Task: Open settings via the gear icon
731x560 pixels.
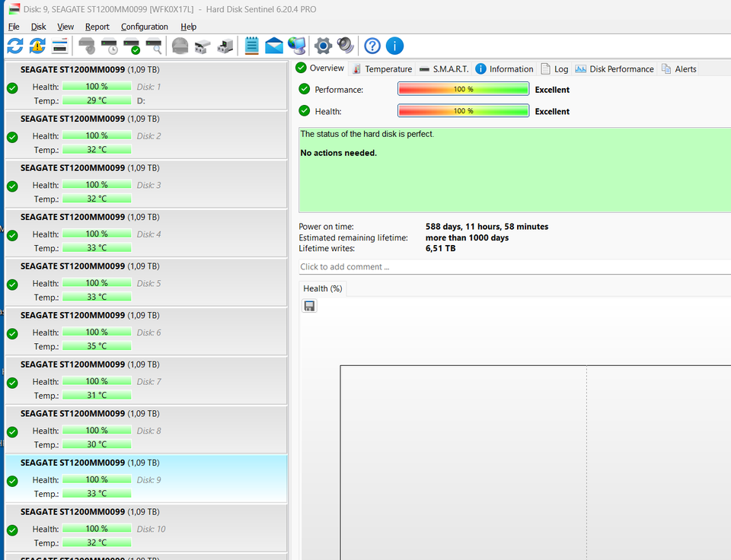Action: [324, 46]
